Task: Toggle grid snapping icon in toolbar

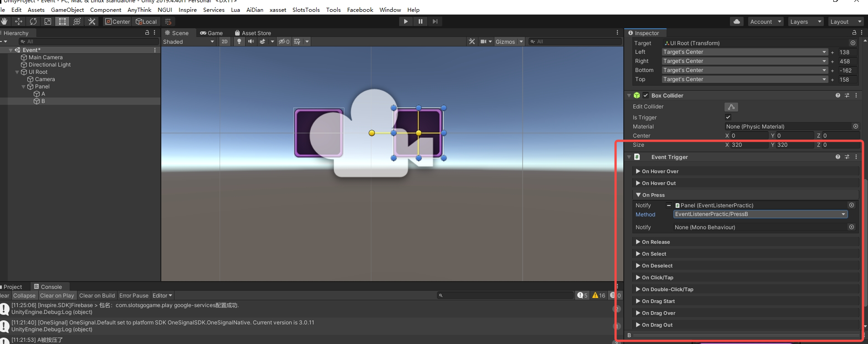Action: (168, 21)
